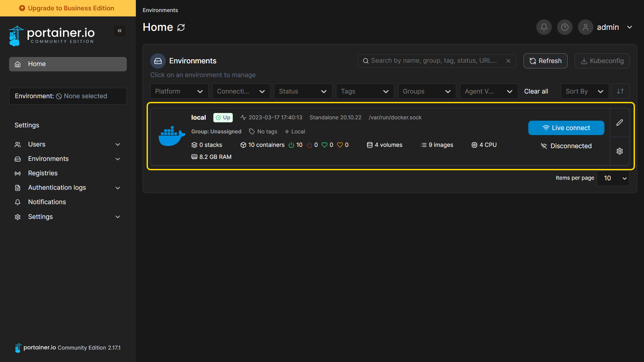
Task: Click the RAM memory icon
Action: (x=194, y=157)
